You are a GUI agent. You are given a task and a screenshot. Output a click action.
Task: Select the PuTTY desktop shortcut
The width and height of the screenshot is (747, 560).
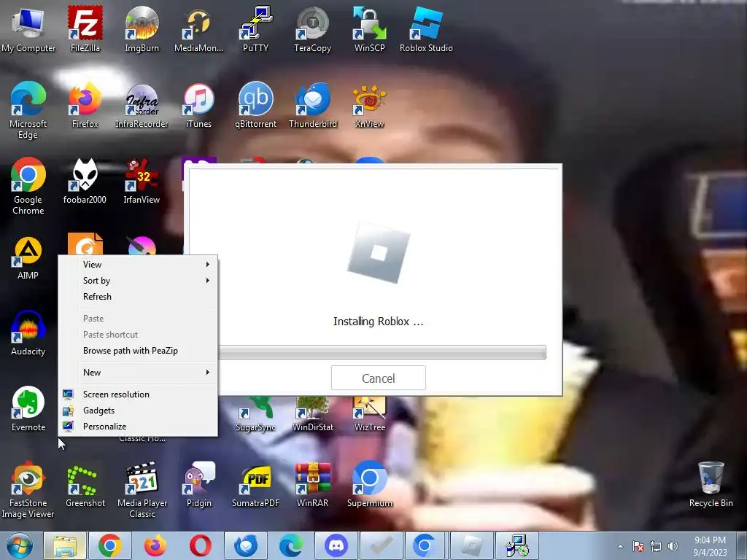[x=255, y=28]
